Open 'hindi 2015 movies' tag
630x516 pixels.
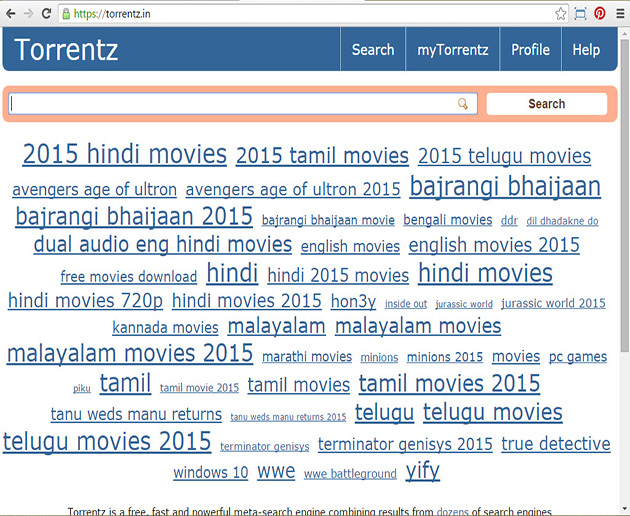coord(338,276)
